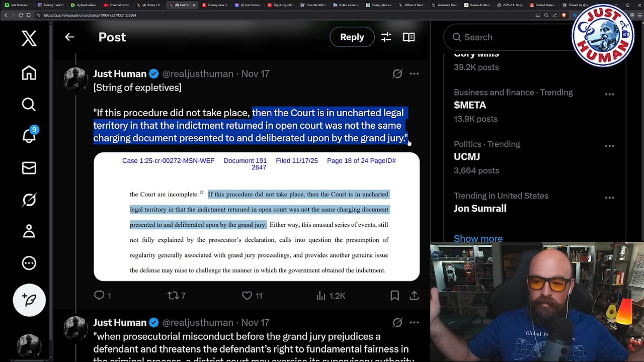Open Messages envelope icon
644x362 pixels.
[x=29, y=168]
